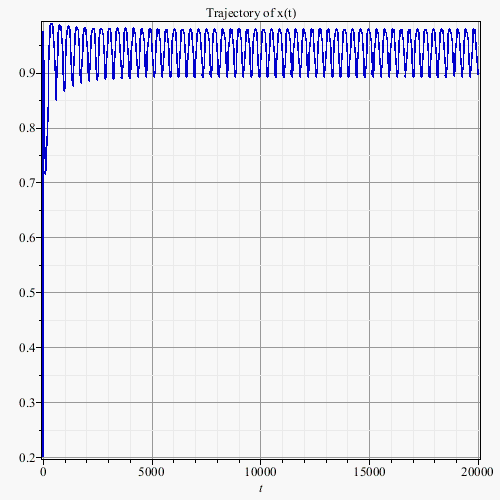Image resolution: width=500 pixels, height=500 pixels.
Task: Click the grid intersection of t=15000 and x=0.3
Action: tap(369, 402)
